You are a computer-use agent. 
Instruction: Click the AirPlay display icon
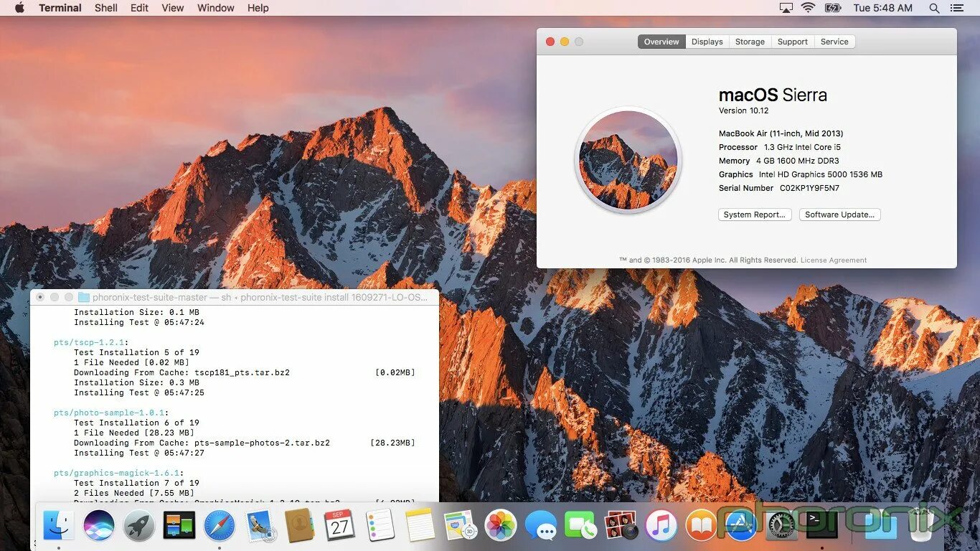pyautogui.click(x=786, y=8)
